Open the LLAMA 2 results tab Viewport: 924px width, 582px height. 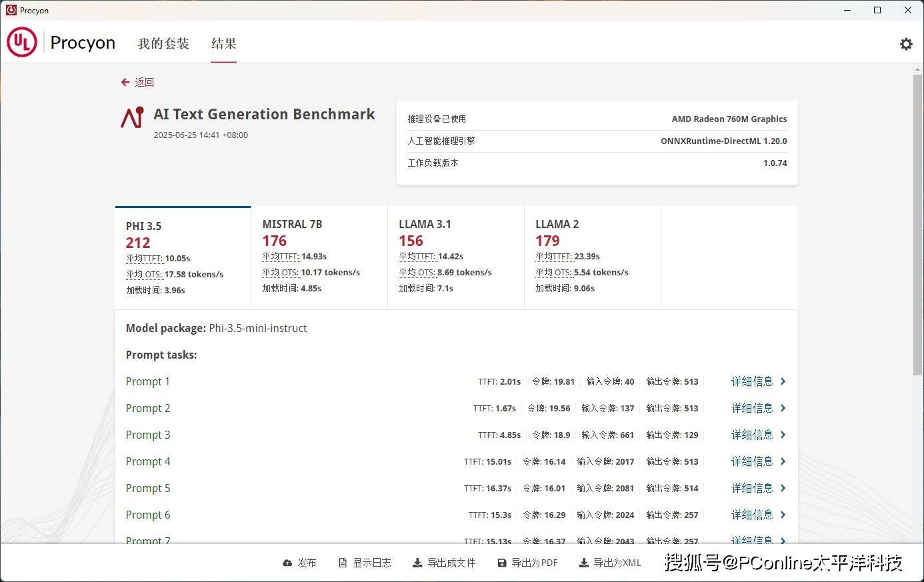coord(592,257)
